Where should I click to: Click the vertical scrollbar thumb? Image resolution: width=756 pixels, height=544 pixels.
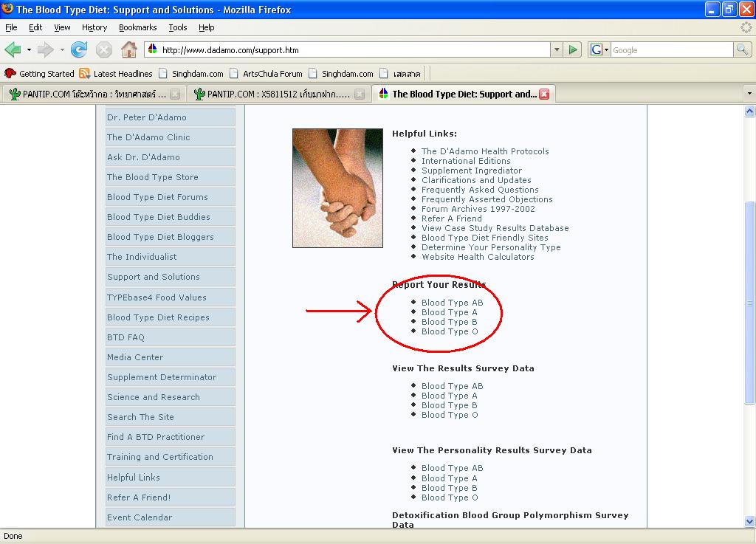point(749,303)
